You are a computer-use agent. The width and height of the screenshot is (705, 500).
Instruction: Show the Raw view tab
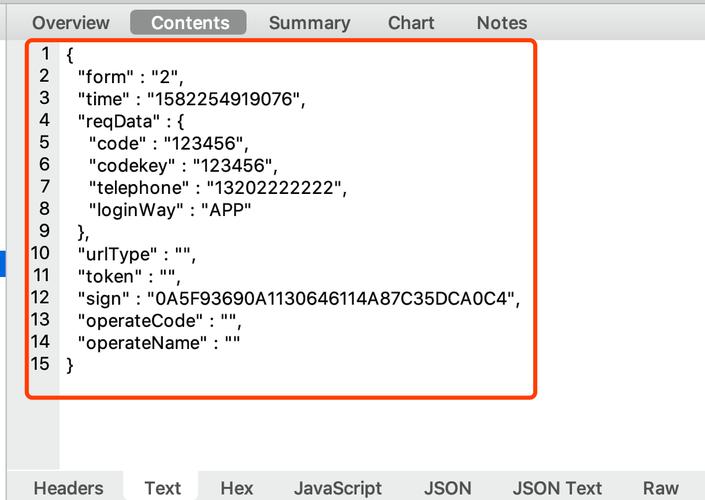(x=660, y=488)
